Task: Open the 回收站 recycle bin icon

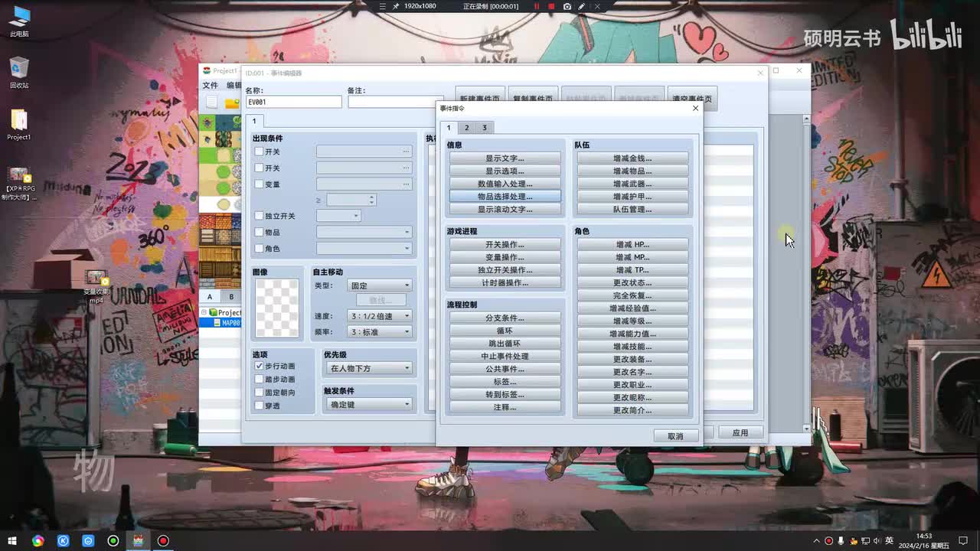Action: click(19, 73)
